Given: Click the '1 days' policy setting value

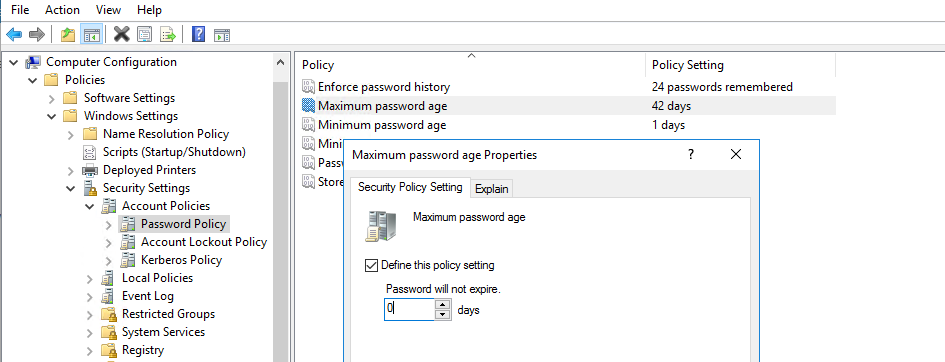Looking at the screenshot, I should (668, 125).
